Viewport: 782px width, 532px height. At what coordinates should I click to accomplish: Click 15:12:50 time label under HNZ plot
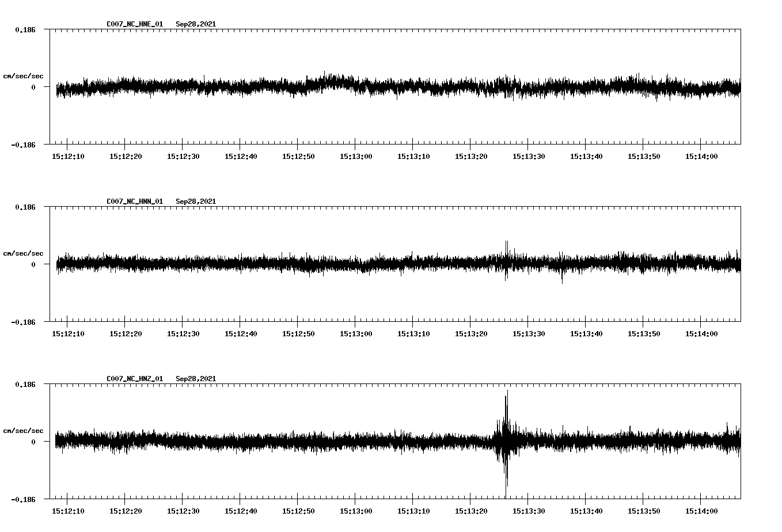(298, 511)
